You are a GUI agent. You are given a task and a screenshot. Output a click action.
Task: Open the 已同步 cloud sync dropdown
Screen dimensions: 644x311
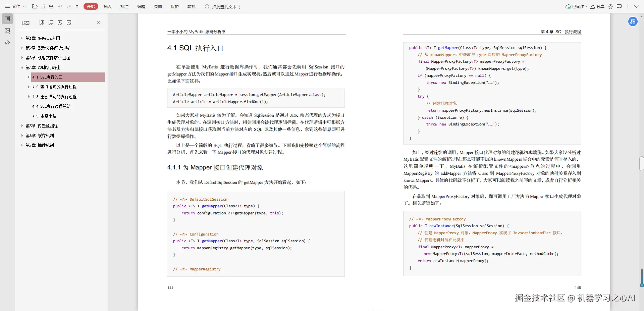576,6
